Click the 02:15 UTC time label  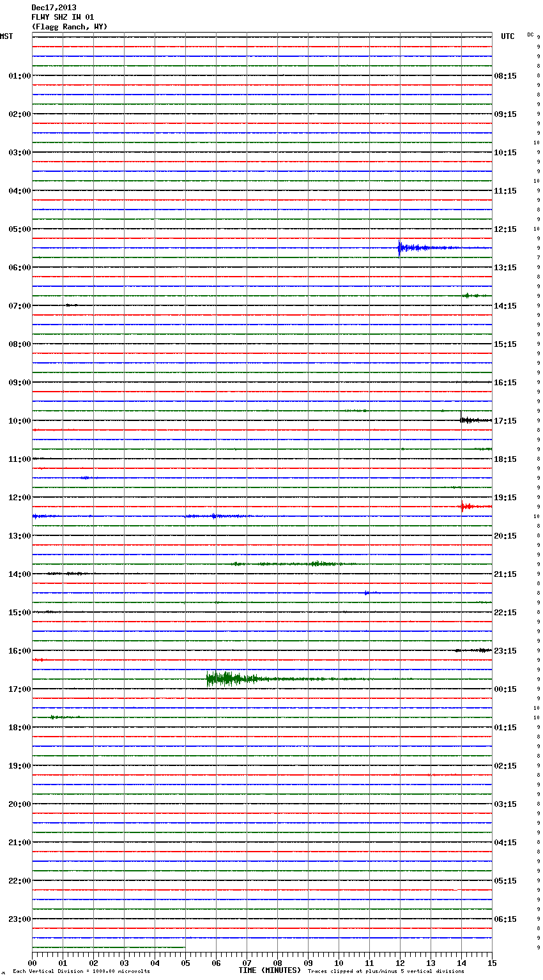click(x=505, y=766)
